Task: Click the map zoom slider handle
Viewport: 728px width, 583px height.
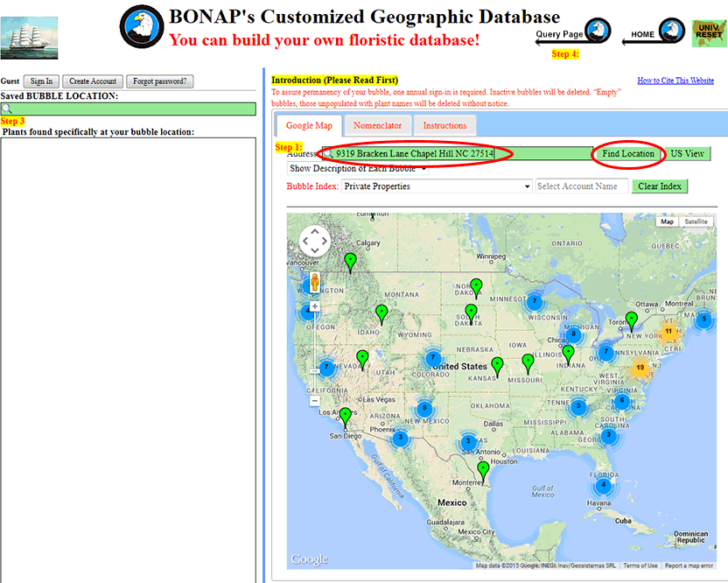Action: [x=315, y=371]
